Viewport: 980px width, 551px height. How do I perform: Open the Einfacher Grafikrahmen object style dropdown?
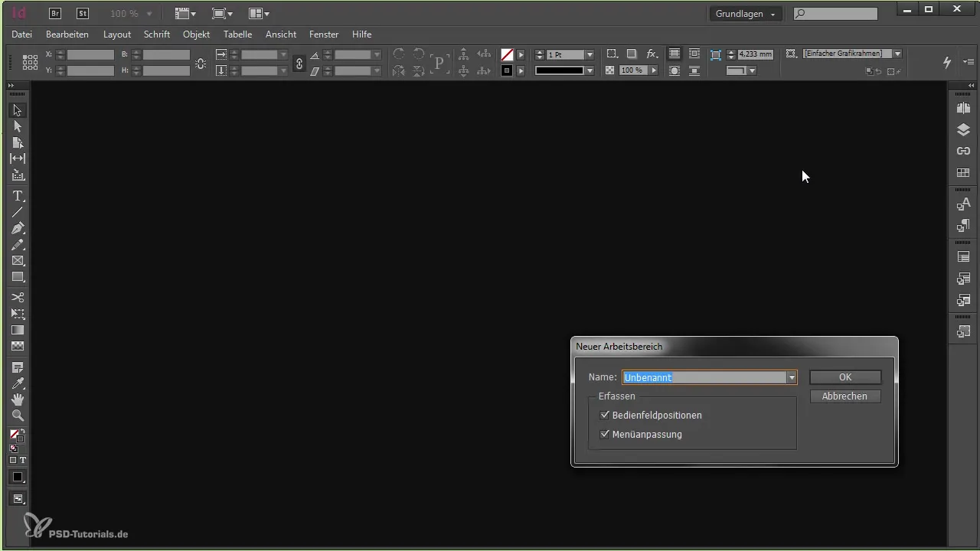897,54
